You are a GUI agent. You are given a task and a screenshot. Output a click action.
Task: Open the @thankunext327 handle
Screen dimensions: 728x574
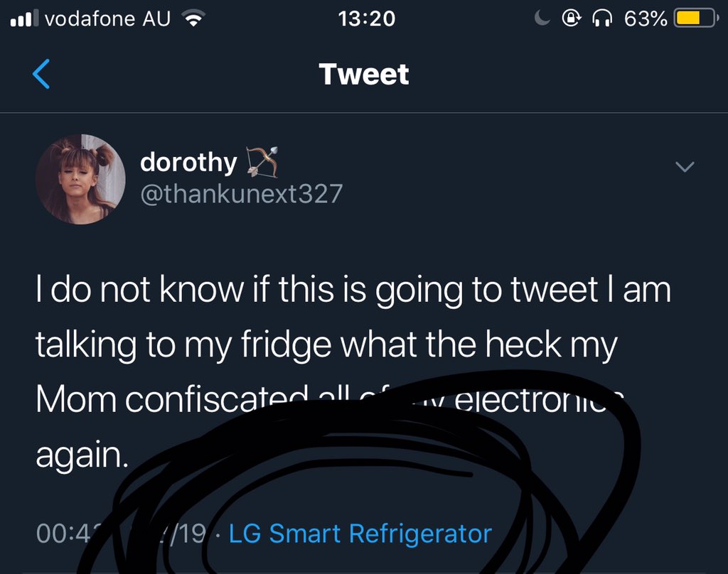[242, 193]
